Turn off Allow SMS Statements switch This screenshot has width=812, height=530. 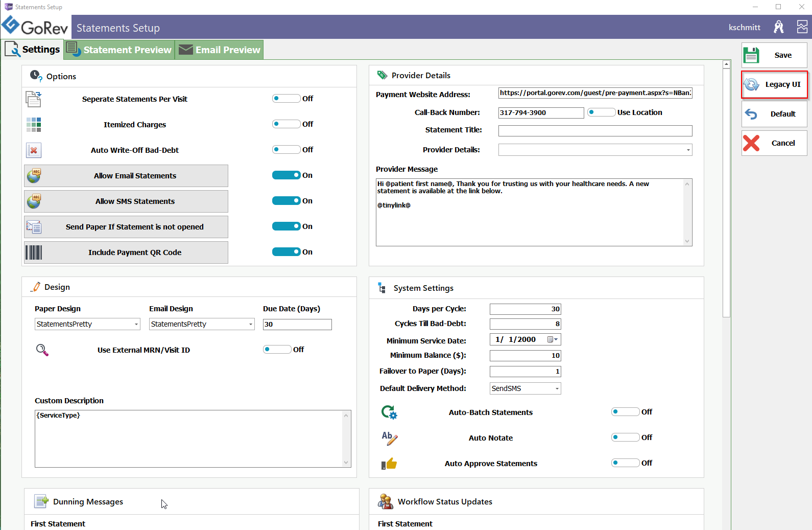click(286, 201)
